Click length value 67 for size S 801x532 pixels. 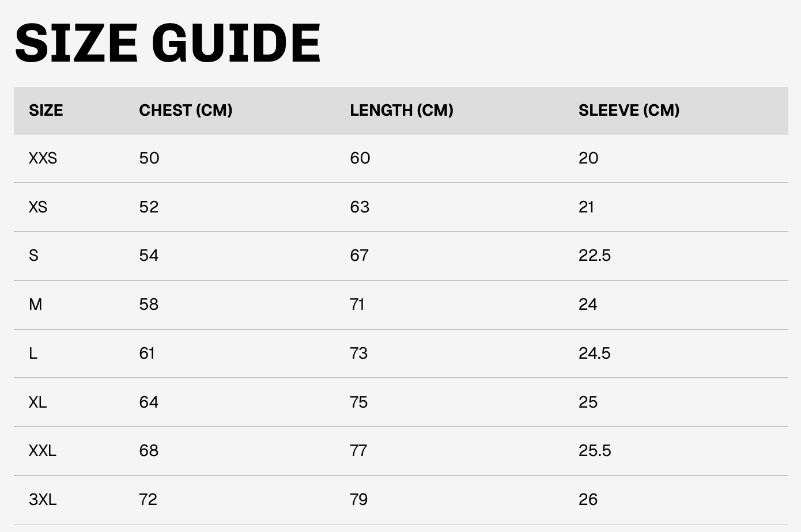pos(360,256)
